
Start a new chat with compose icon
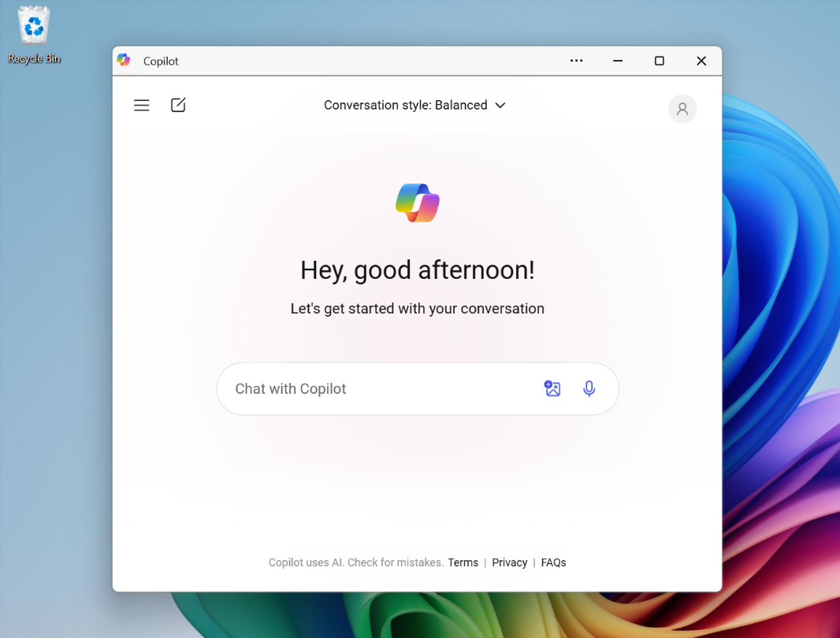point(178,105)
